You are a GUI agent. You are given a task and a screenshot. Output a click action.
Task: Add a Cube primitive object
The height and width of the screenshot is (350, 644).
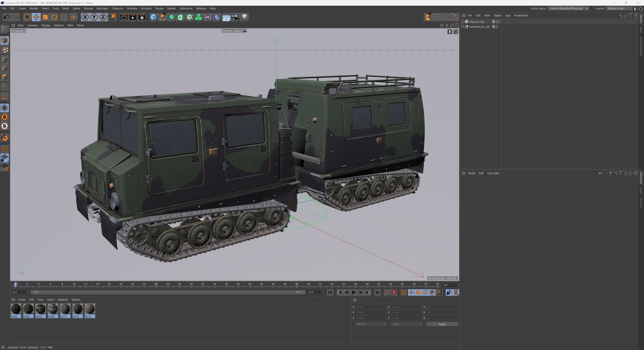153,17
